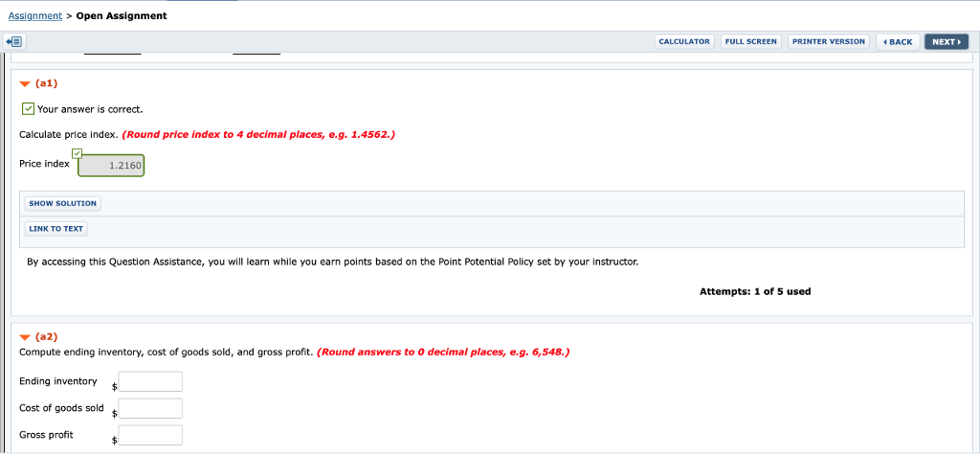Show Solution for part a1
Screen dimensions: 980x456
pyautogui.click(x=62, y=203)
